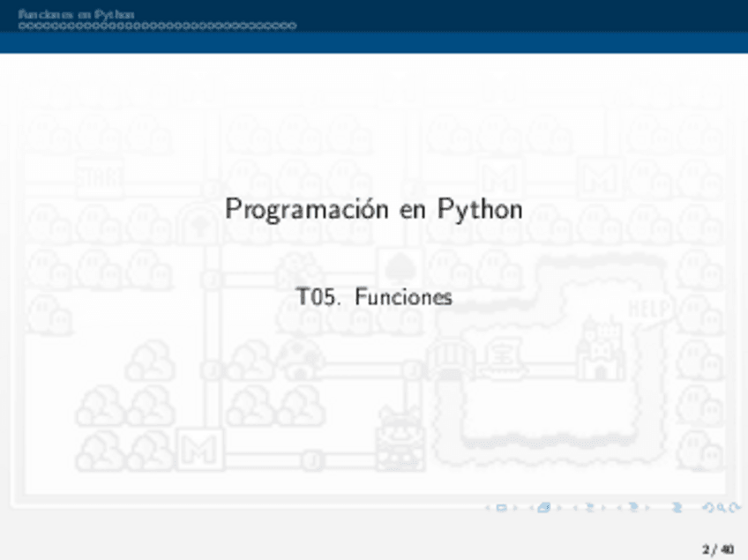Screen dimensions: 748x560
Task: Click the subsection navigation icon
Action: click(x=588, y=507)
